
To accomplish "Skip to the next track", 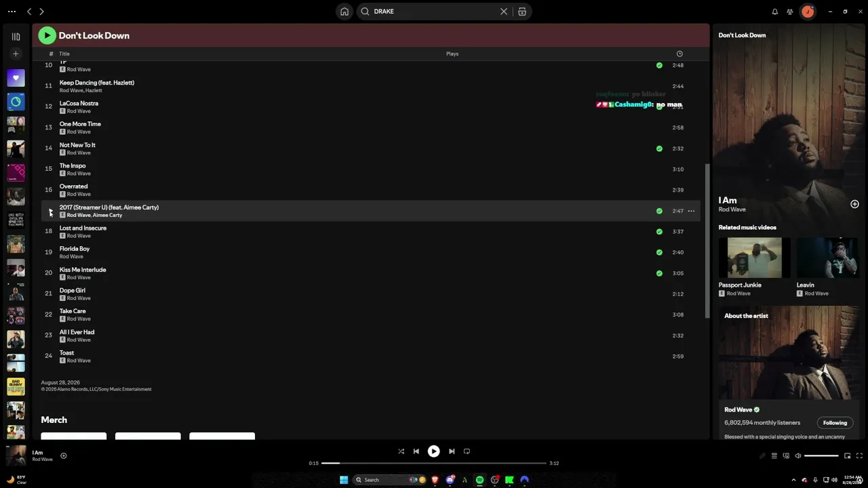I will (x=452, y=451).
